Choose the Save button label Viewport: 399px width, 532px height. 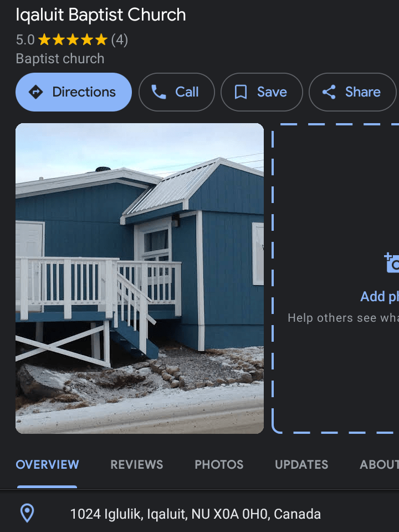pos(272,92)
